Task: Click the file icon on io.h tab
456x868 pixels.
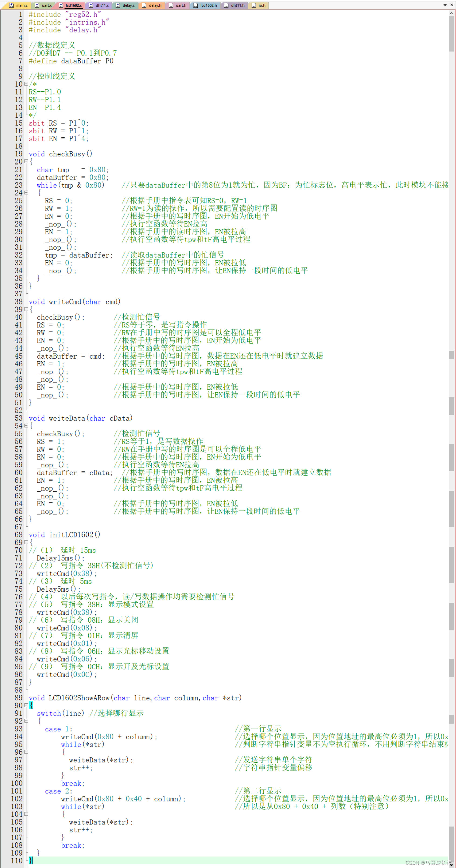Action: (x=254, y=5)
